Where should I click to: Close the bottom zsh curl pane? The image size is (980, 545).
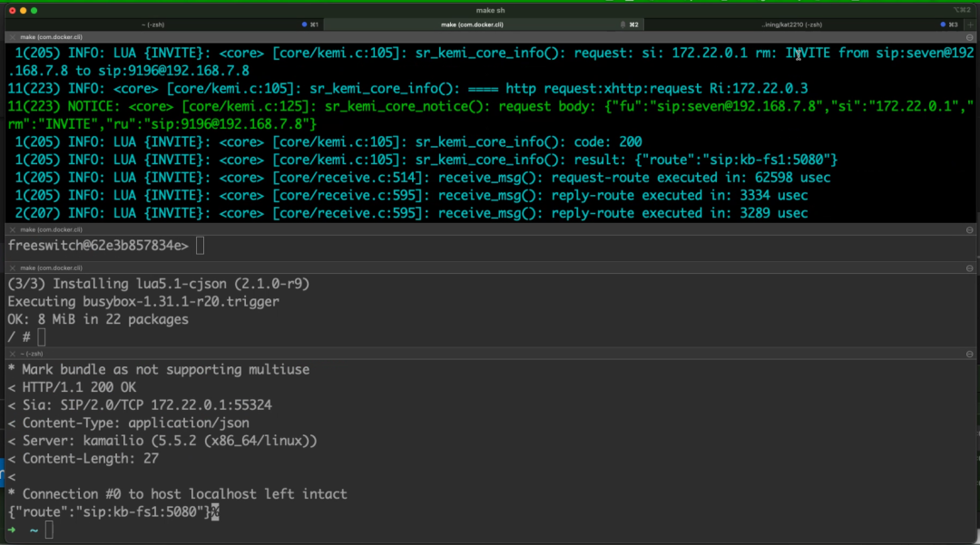tap(10, 354)
